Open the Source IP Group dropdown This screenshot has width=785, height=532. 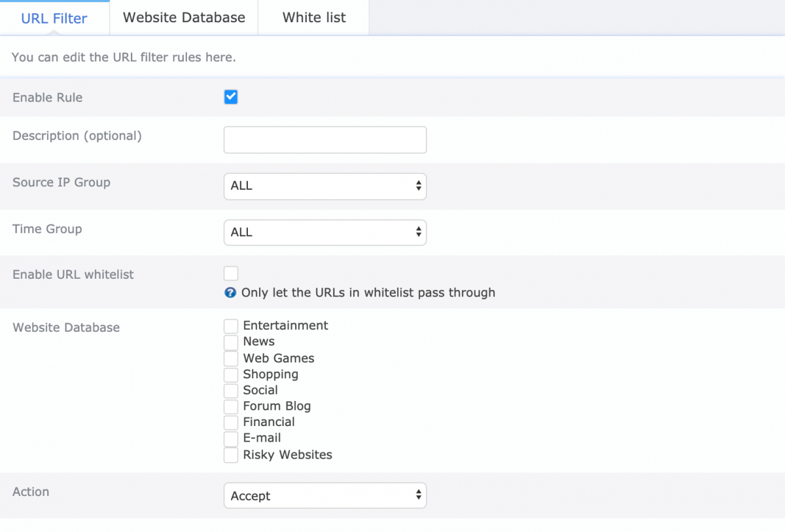[x=325, y=186]
